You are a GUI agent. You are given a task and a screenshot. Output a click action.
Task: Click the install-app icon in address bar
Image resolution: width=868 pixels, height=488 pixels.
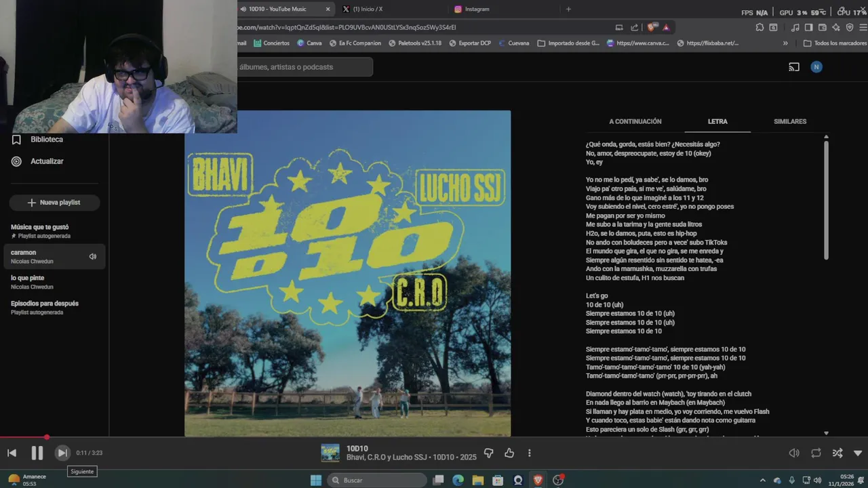tap(619, 28)
